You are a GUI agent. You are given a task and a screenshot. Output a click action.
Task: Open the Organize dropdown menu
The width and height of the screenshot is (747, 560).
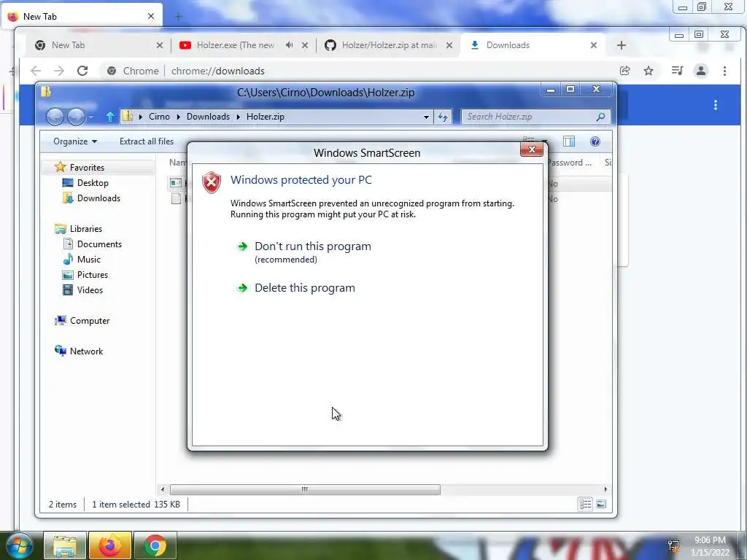tap(75, 141)
